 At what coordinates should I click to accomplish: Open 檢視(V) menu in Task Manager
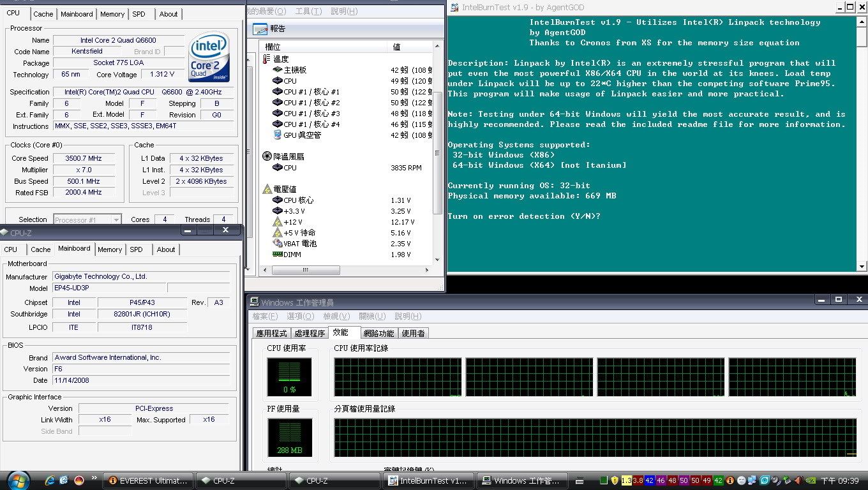point(336,316)
